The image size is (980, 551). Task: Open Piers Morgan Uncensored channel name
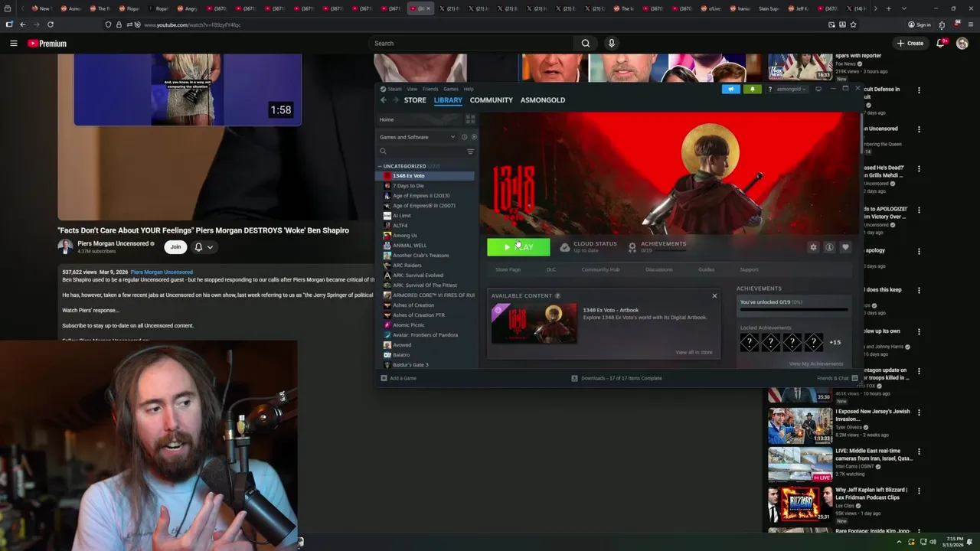pyautogui.click(x=113, y=243)
